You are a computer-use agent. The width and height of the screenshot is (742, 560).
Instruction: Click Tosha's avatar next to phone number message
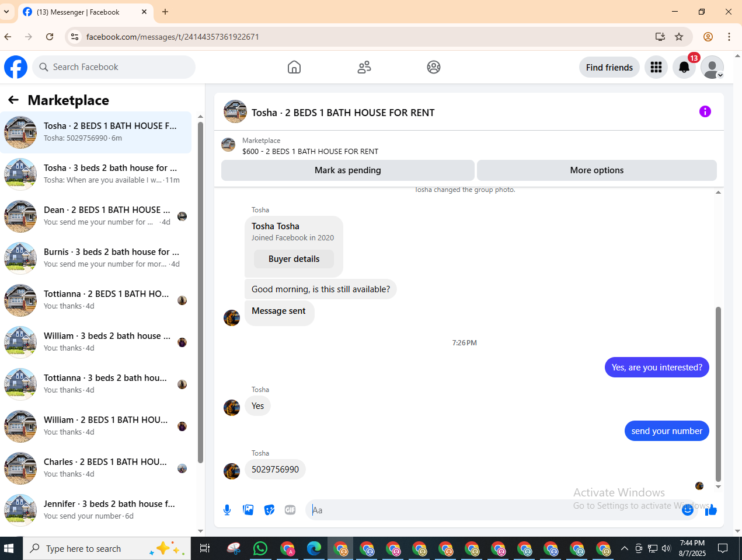click(232, 471)
